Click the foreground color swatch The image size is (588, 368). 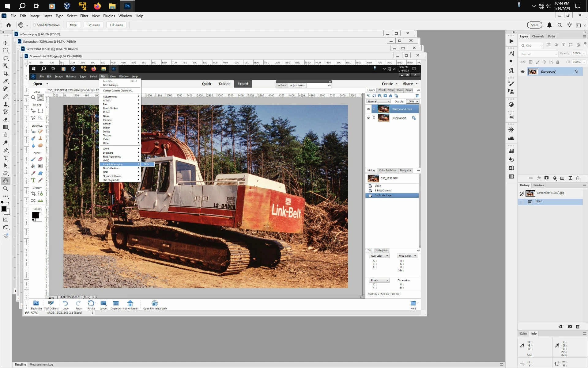[4, 209]
